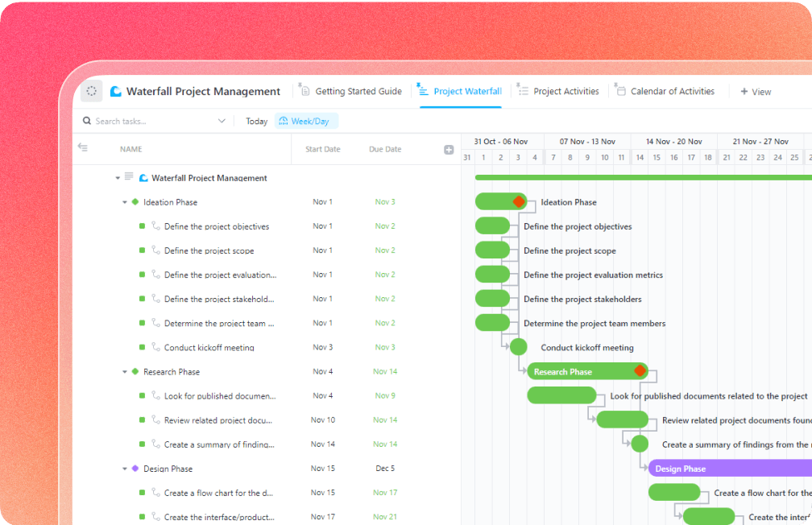Click the Research Phase Gantt bar
Image resolution: width=812 pixels, height=525 pixels.
587,371
